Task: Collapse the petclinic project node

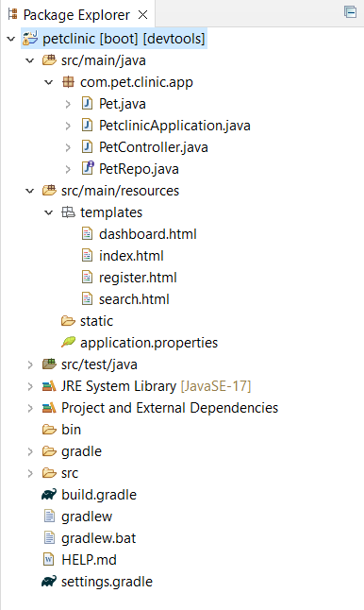Action: pos(11,39)
